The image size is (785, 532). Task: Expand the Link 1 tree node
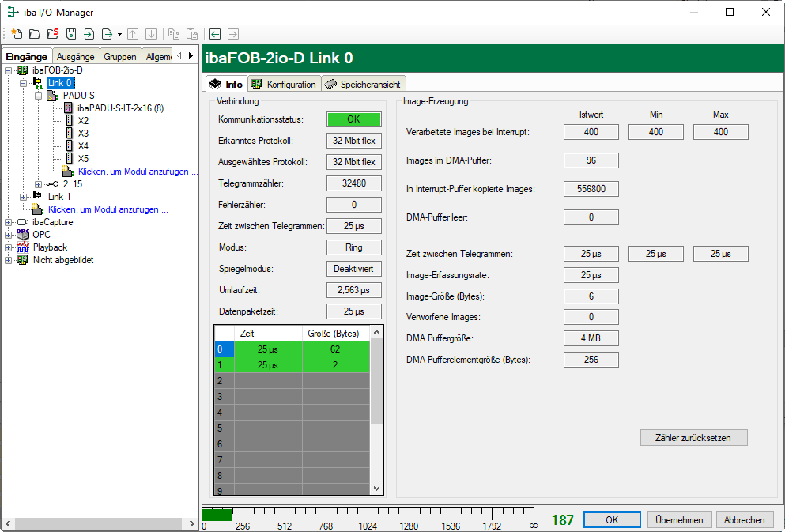23,197
